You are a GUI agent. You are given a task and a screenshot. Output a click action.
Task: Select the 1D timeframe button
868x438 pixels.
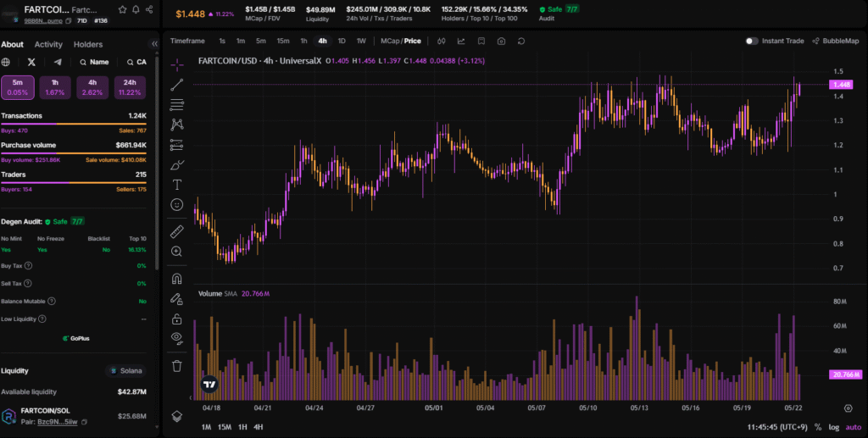click(342, 41)
